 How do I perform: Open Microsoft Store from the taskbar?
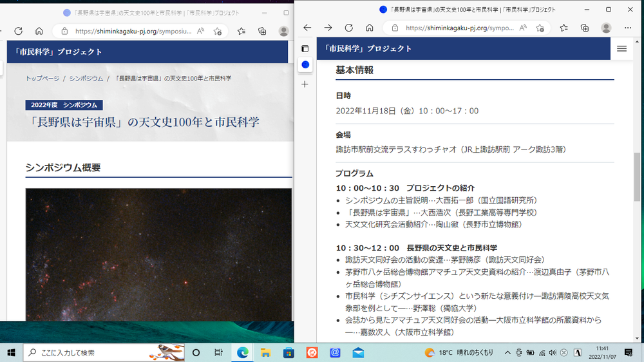[289, 352]
